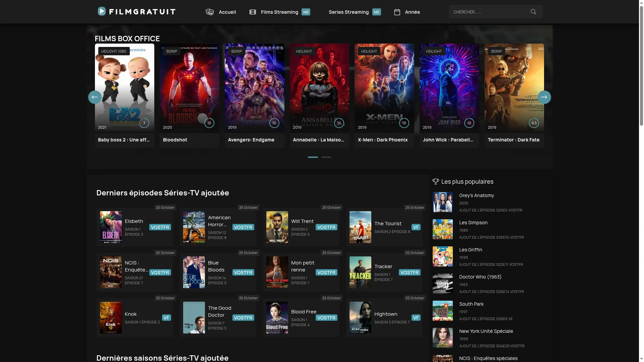The height and width of the screenshot is (362, 644).
Task: Click the Les Simpson thumbnail
Action: [x=442, y=229]
